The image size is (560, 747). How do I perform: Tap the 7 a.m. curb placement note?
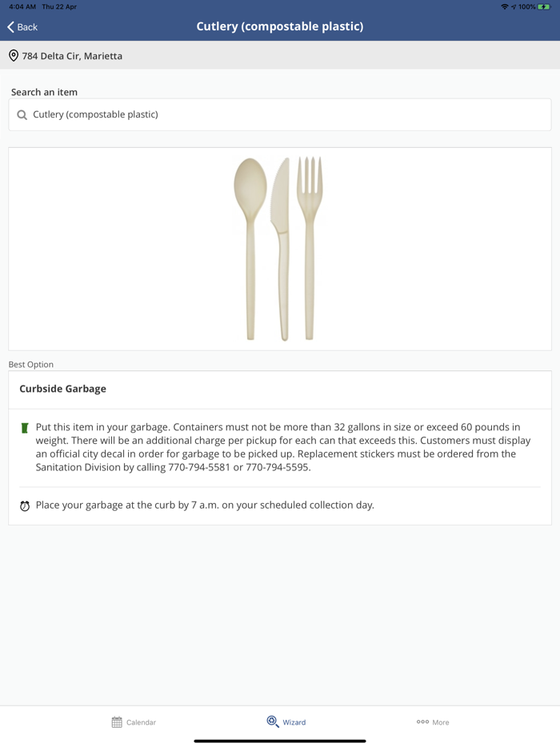pos(205,505)
